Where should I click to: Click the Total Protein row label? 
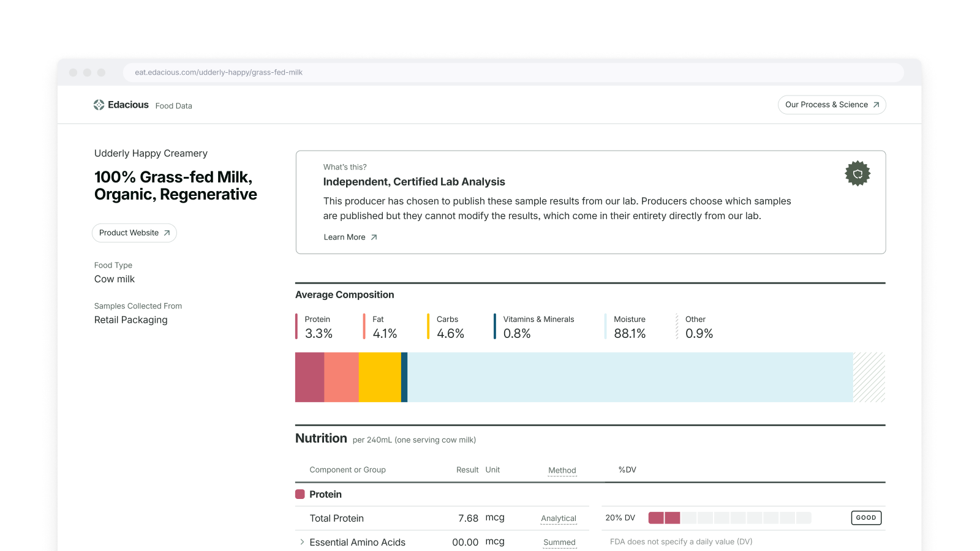tap(336, 519)
